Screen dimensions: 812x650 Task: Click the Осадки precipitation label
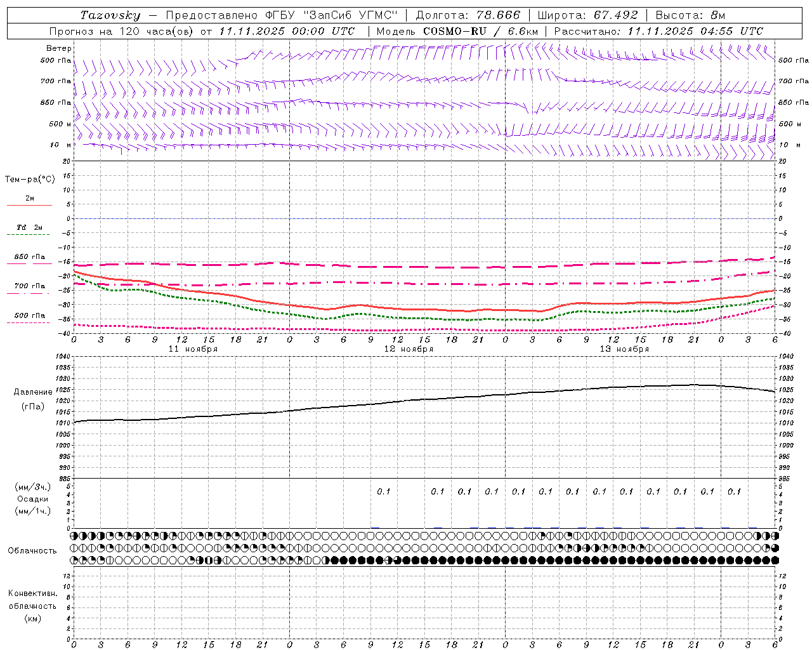[x=32, y=499]
